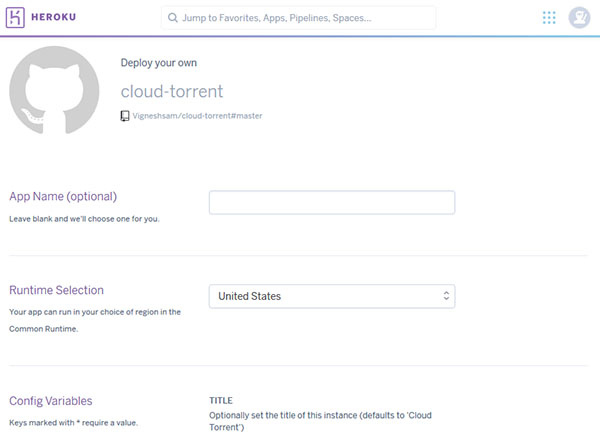
Task: Click the App Name (optional) heading
Action: coord(63,196)
